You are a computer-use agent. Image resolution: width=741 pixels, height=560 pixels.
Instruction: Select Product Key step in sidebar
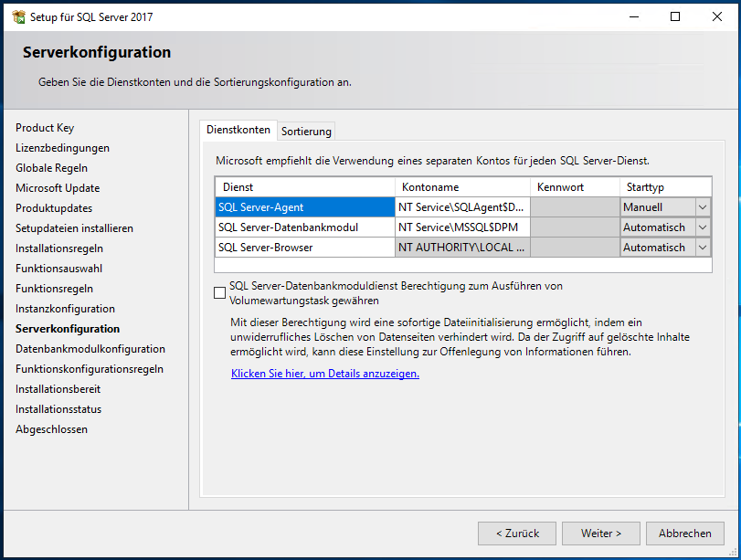(45, 128)
